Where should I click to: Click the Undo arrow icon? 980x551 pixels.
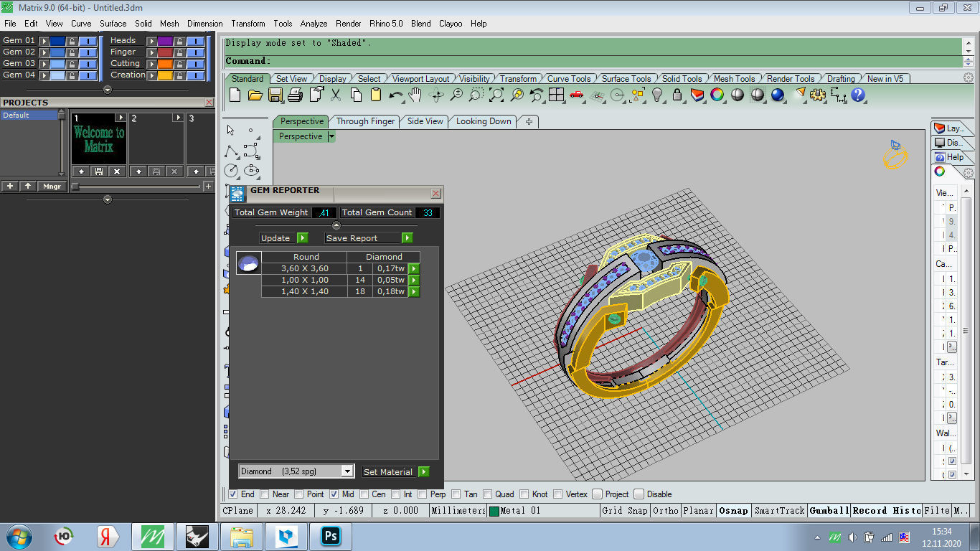pos(396,95)
